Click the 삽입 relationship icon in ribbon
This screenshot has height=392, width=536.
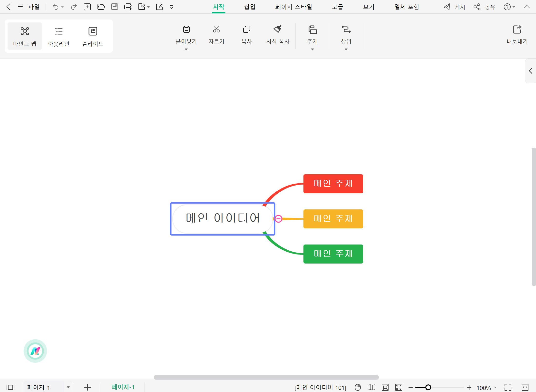tap(346, 29)
